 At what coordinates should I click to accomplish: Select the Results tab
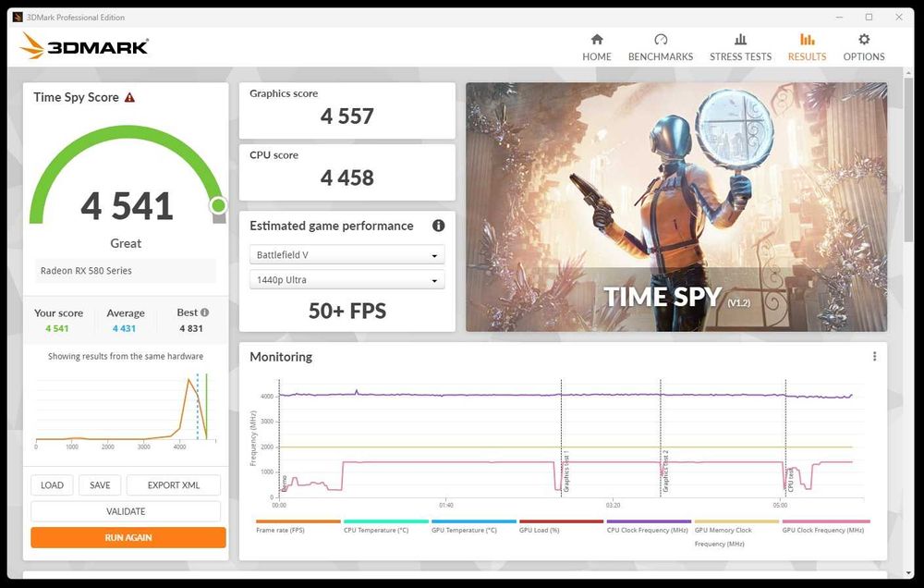tap(807, 48)
